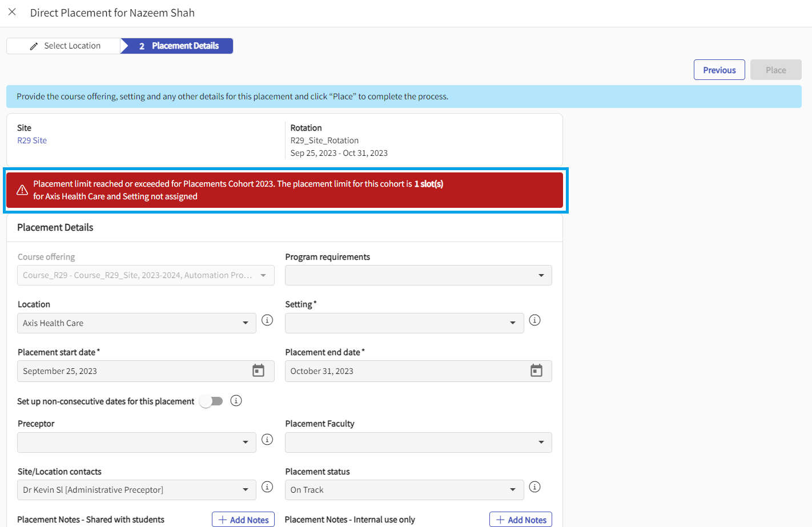Click the info icon next to Preceptor

point(267,440)
